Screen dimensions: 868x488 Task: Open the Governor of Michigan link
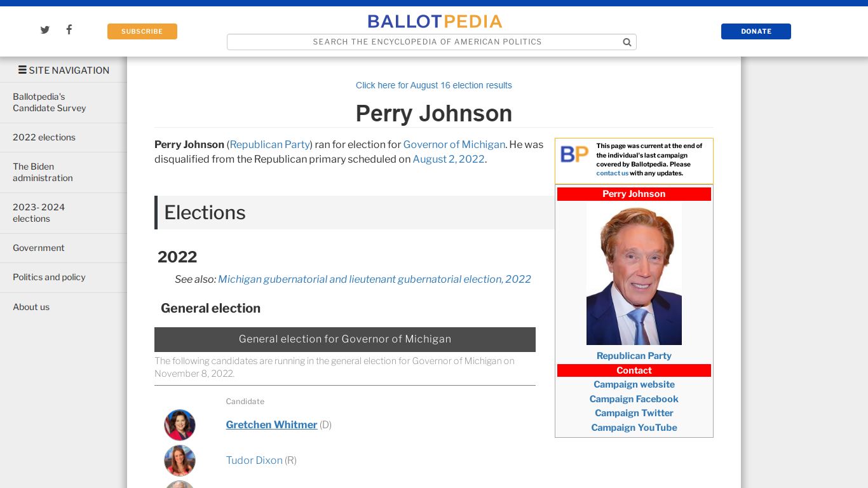coord(454,144)
